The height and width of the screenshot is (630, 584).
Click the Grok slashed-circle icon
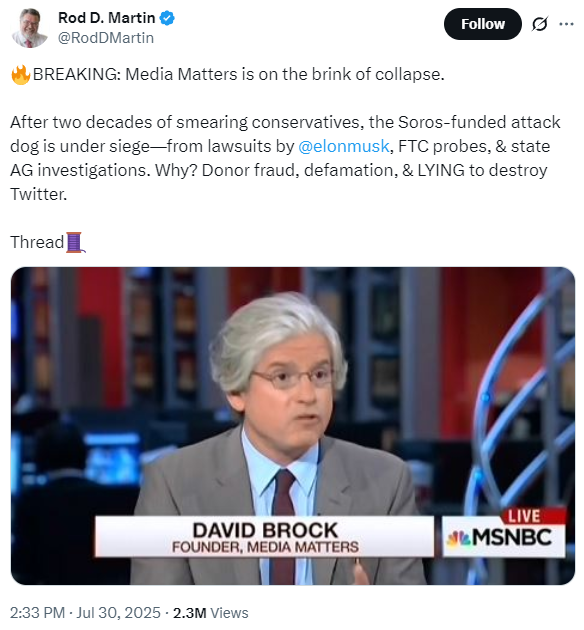pos(539,24)
